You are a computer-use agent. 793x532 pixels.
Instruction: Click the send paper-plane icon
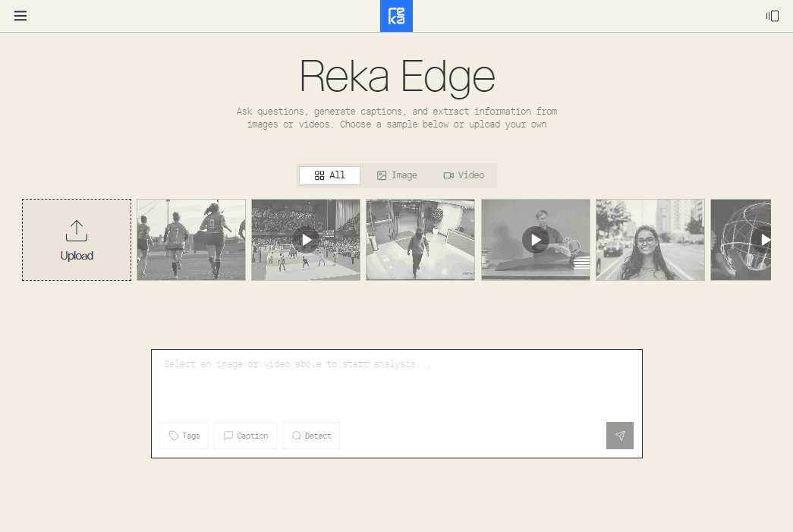pos(619,435)
